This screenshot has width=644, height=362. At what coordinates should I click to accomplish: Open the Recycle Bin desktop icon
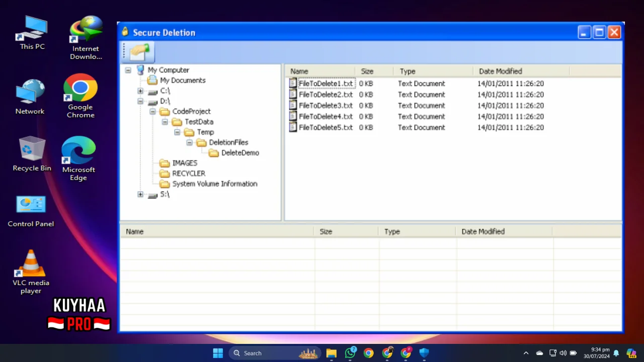click(x=32, y=154)
